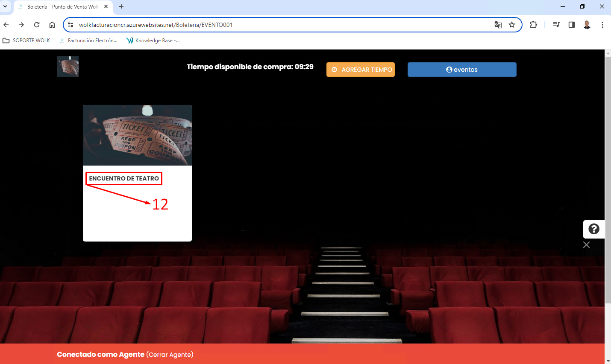Reload the Boletería page
The image size is (611, 364).
click(x=37, y=25)
